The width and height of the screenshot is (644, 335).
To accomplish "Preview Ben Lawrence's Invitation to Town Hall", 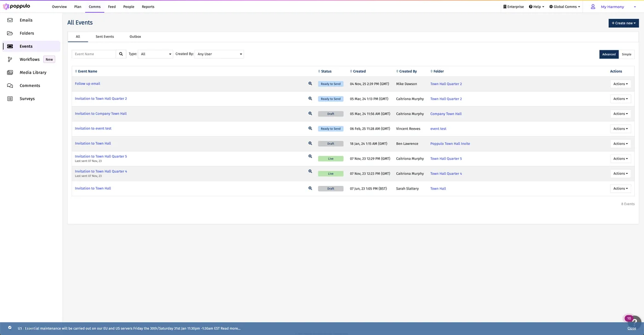I will click(x=310, y=144).
